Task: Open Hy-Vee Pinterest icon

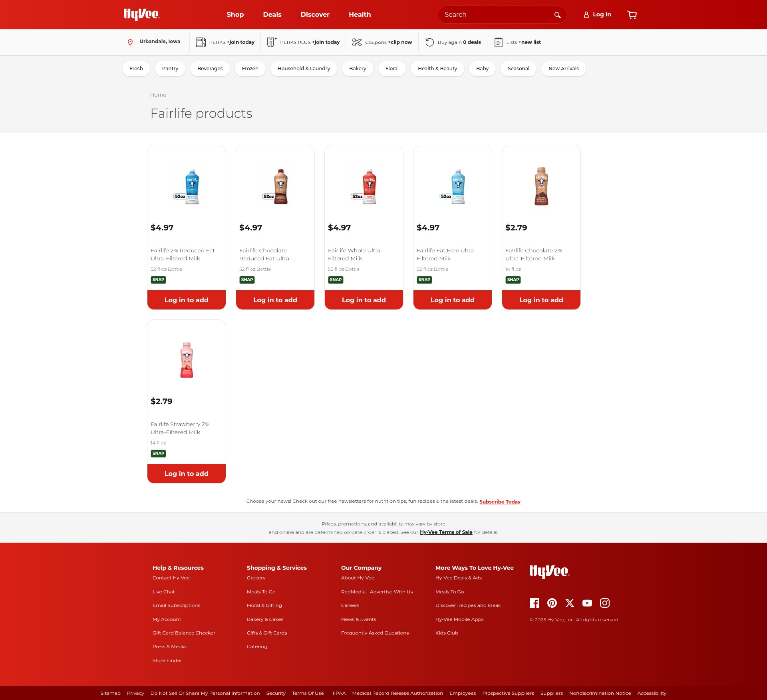Action: pos(552,603)
